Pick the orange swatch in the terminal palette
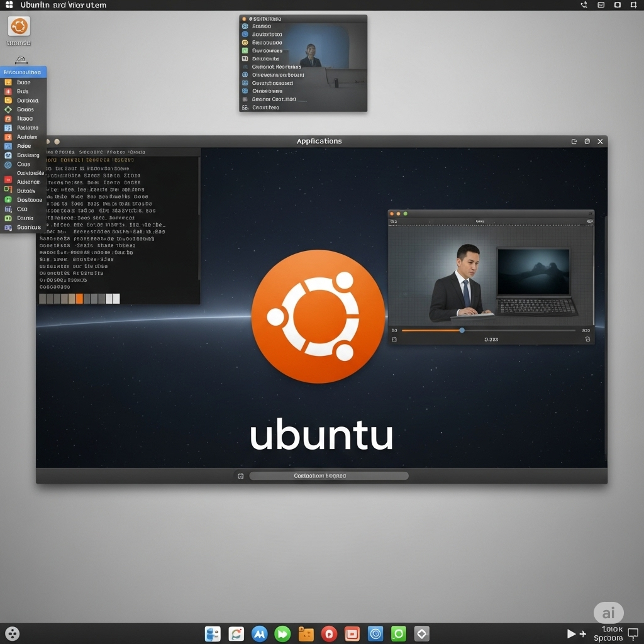644x644 pixels. (80, 299)
